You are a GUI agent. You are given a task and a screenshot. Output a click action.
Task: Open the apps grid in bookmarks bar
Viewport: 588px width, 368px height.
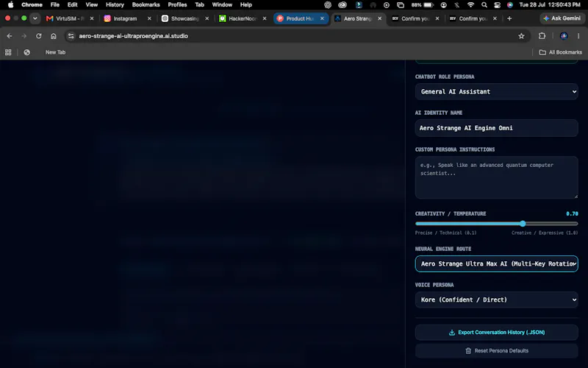click(x=8, y=52)
